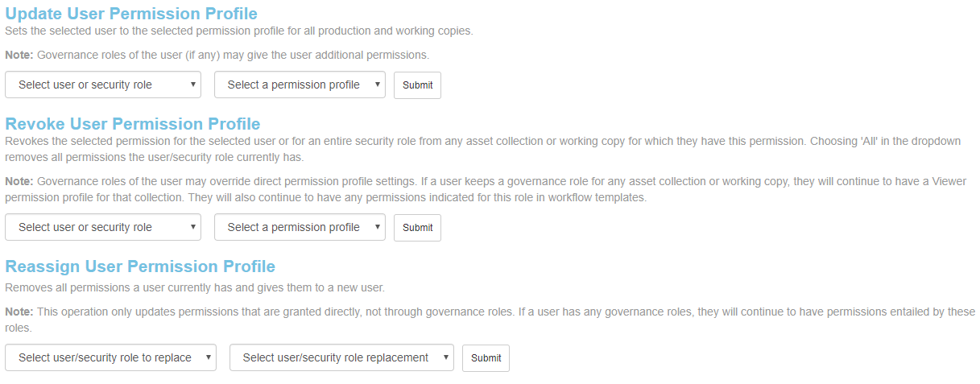The width and height of the screenshot is (980, 384).
Task: Click arrow on Revoke's permission profile dropdown
Action: tap(374, 227)
